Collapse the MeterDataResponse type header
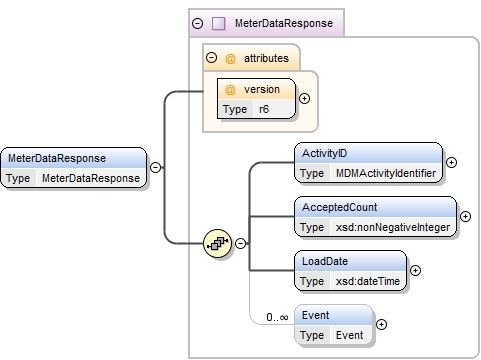 coord(198,24)
